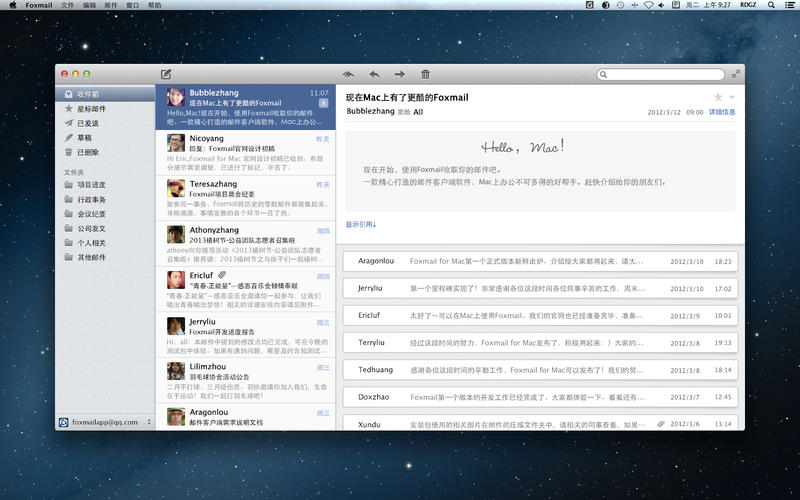Open the Aragonlou reply dated 2012/3/10 18:23
The height and width of the screenshot is (500, 800).
coord(540,261)
